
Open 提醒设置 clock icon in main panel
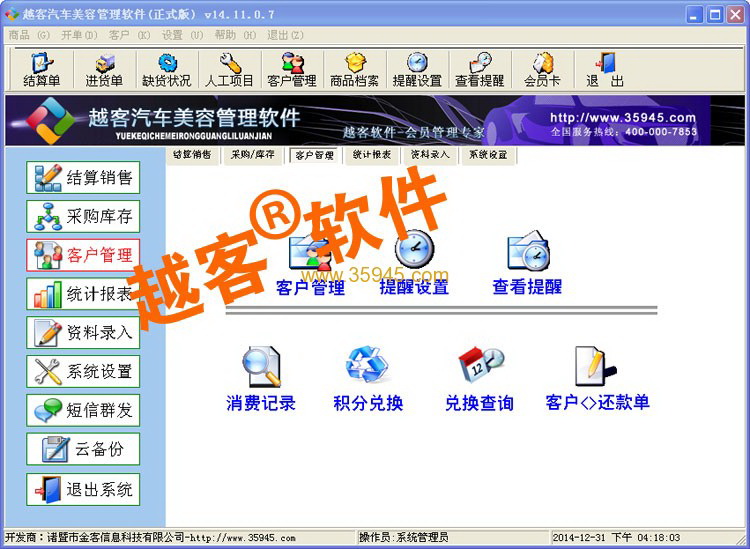tap(414, 263)
